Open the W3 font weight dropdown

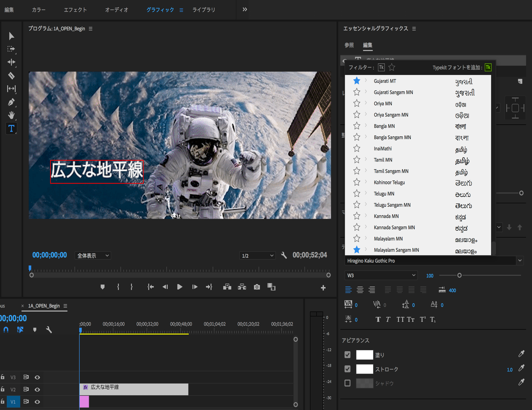click(381, 275)
